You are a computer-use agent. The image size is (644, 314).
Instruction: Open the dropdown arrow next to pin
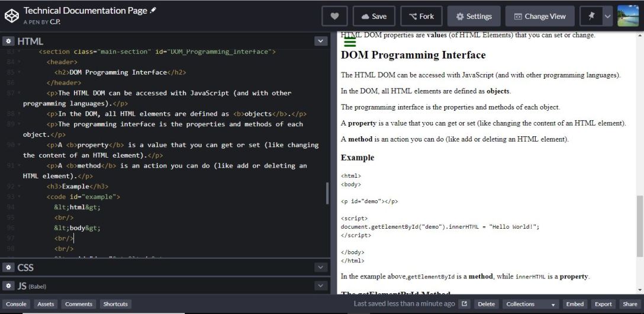click(x=607, y=17)
